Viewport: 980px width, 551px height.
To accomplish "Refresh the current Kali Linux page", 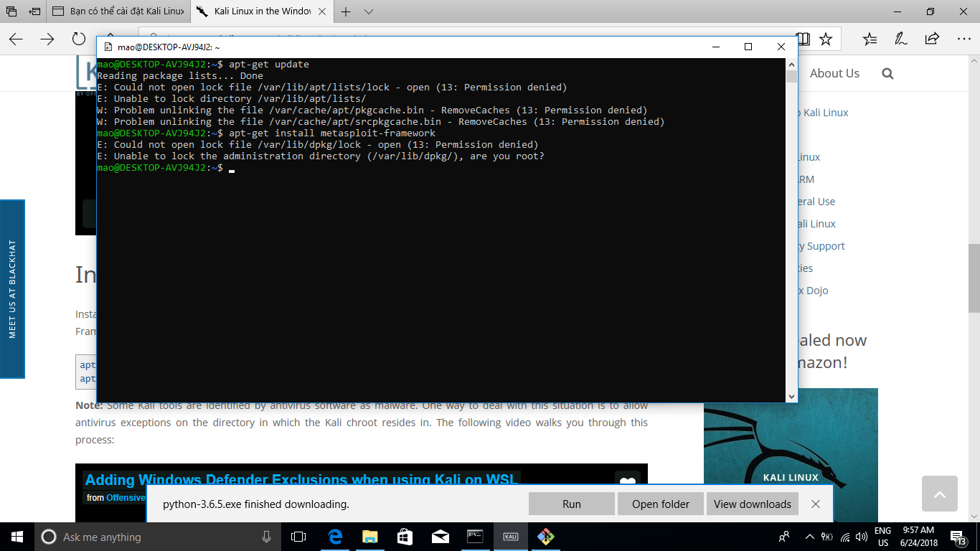I will [79, 39].
